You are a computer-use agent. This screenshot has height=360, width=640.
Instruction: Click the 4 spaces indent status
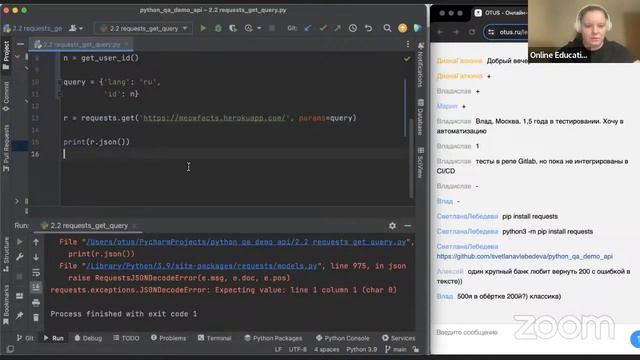(x=327, y=349)
